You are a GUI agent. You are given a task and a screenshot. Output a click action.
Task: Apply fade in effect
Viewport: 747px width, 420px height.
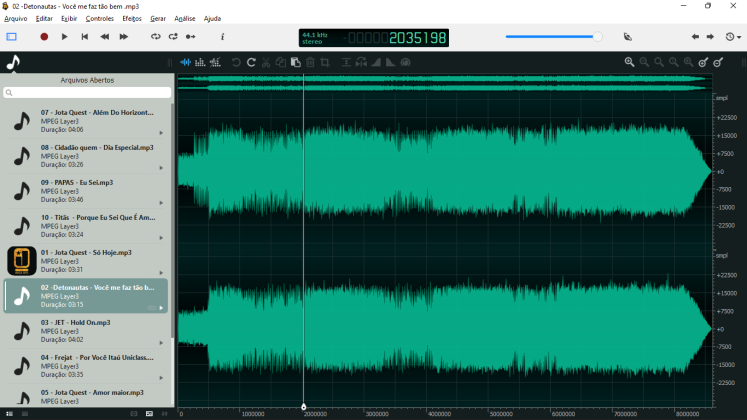point(376,62)
